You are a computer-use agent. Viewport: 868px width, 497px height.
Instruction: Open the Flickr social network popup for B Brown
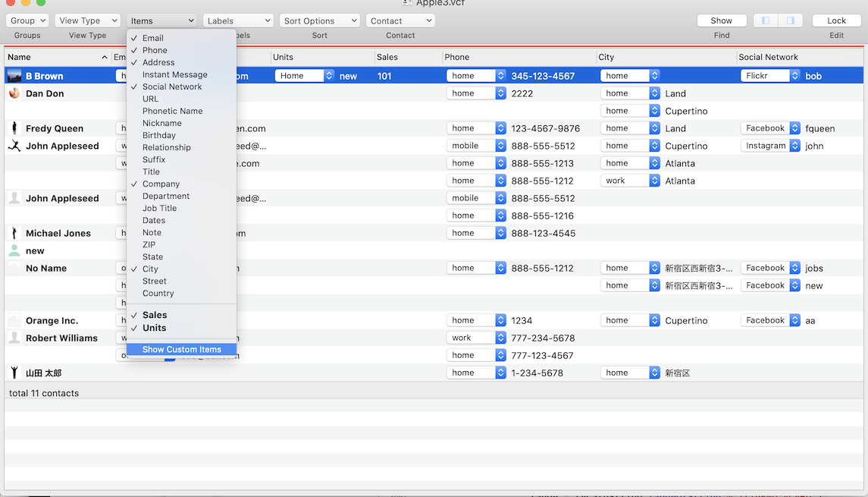click(x=769, y=76)
